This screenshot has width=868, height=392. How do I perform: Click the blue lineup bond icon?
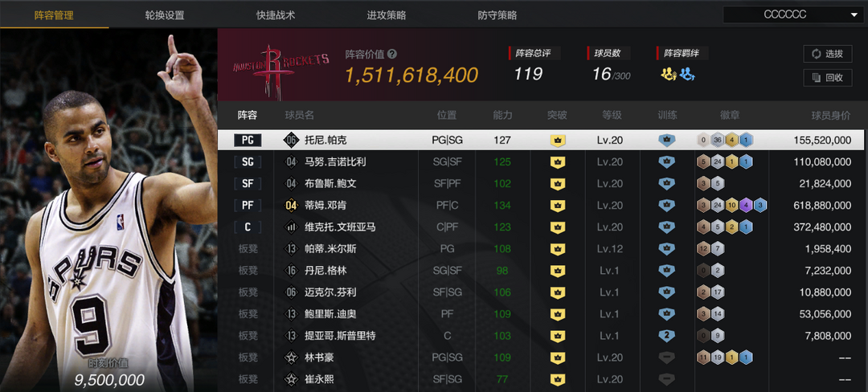point(687,74)
